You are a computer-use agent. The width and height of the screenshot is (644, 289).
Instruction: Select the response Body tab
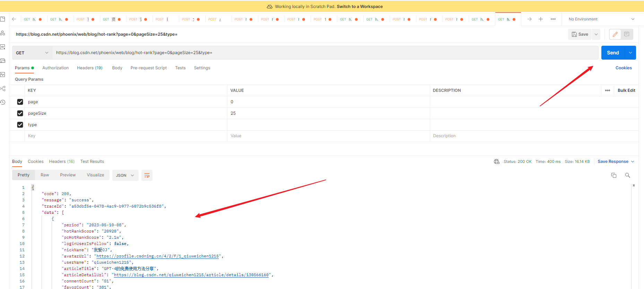17,161
